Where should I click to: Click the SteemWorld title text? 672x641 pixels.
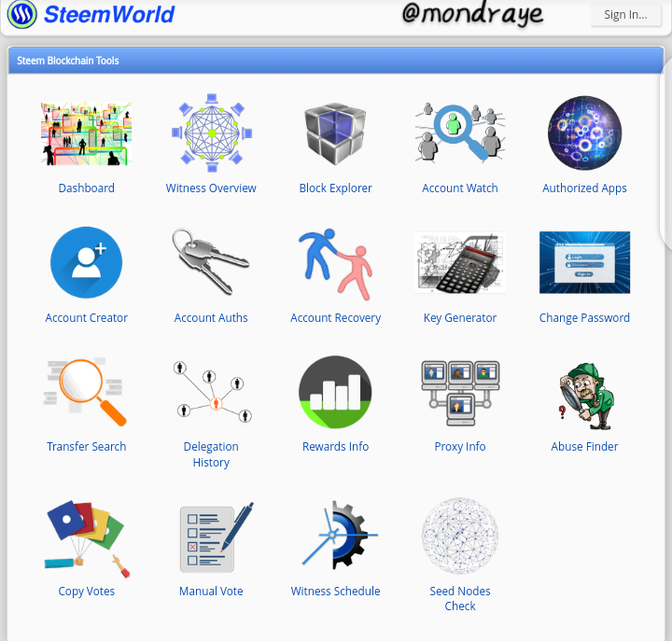[x=109, y=15]
